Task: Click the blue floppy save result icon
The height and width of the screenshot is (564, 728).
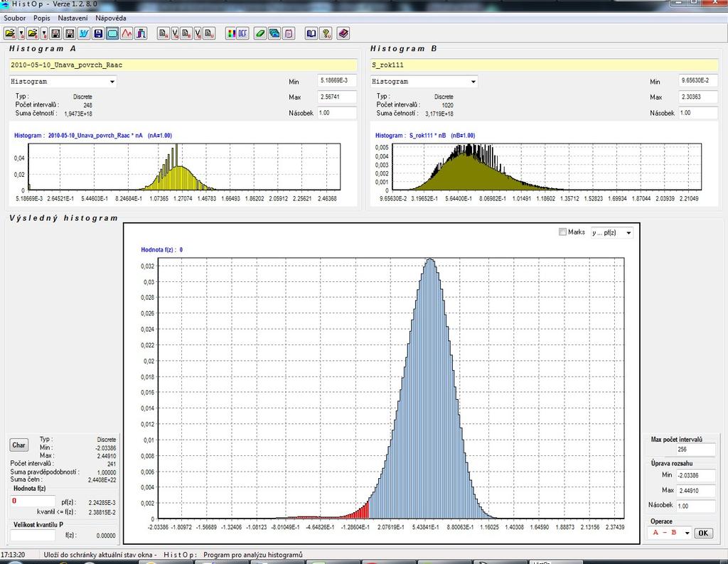Action: 98,33
